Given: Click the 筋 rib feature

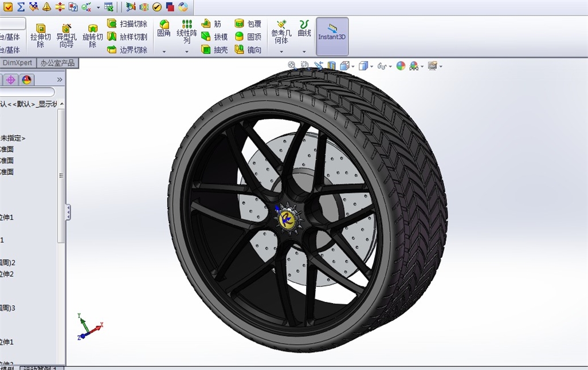Looking at the screenshot, I should [211, 23].
